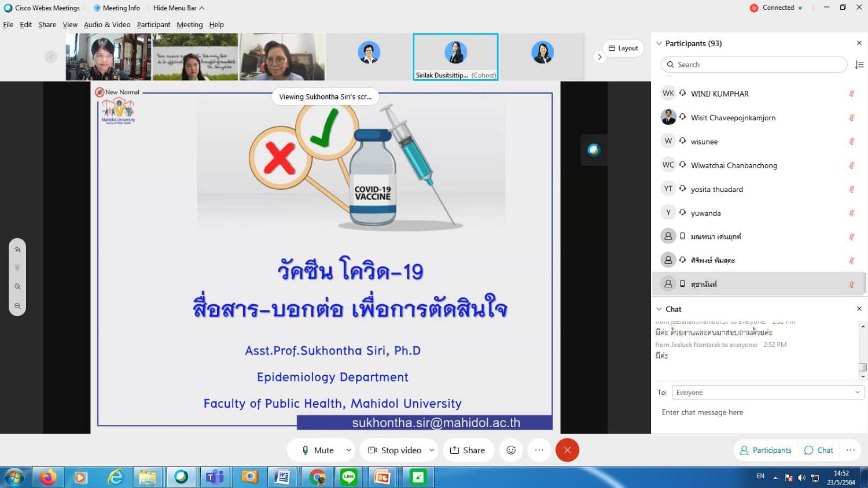Open more options ellipsis in control bar
868x488 pixels.
point(539,450)
